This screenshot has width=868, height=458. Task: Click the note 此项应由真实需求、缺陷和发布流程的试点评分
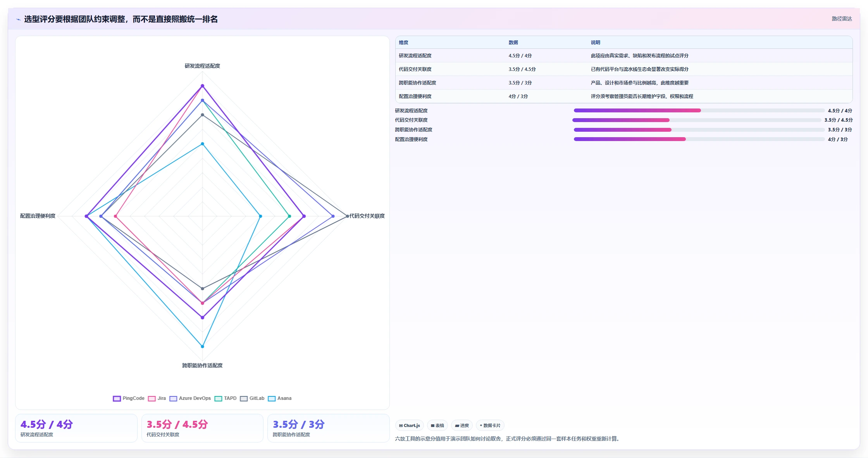pyautogui.click(x=639, y=56)
